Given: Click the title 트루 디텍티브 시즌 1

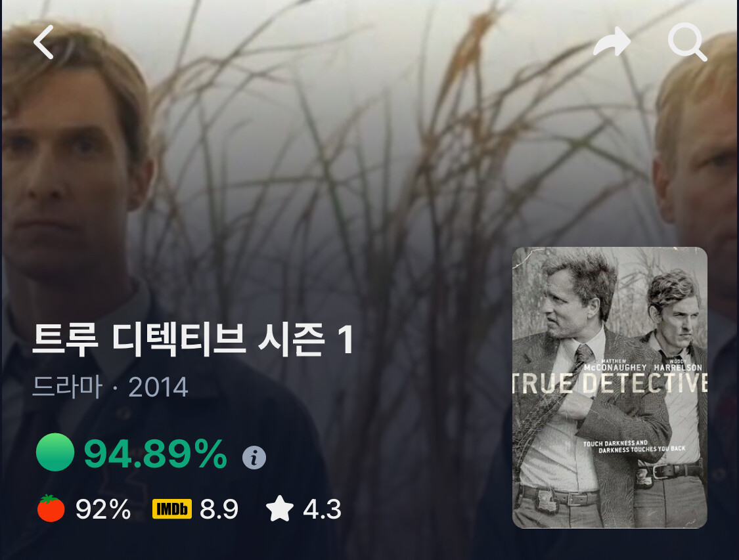Looking at the screenshot, I should [x=193, y=339].
